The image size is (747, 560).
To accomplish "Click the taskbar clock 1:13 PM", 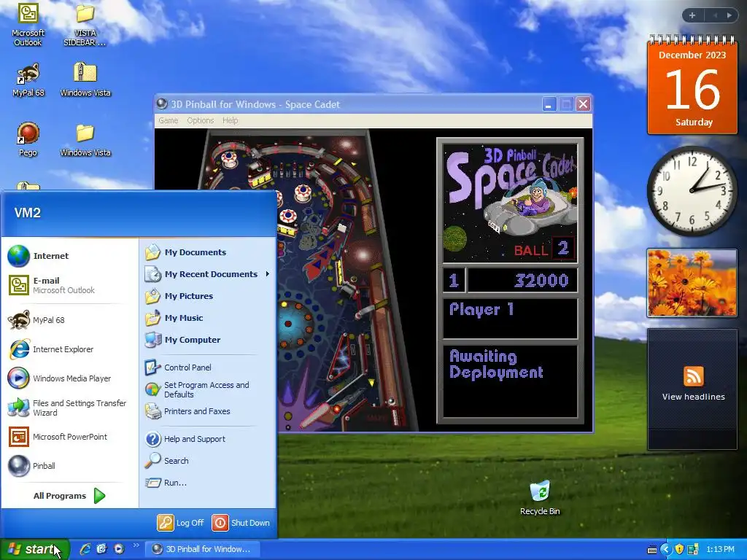I will click(x=720, y=550).
